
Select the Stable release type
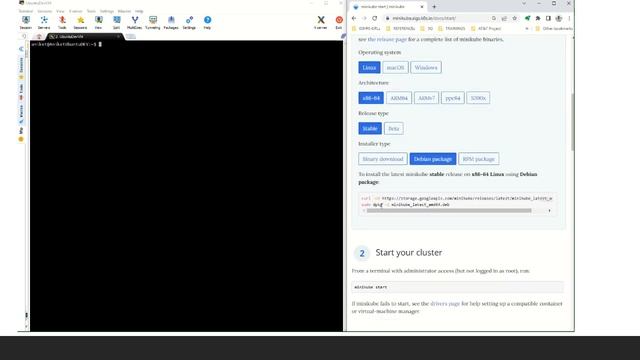[x=370, y=128]
